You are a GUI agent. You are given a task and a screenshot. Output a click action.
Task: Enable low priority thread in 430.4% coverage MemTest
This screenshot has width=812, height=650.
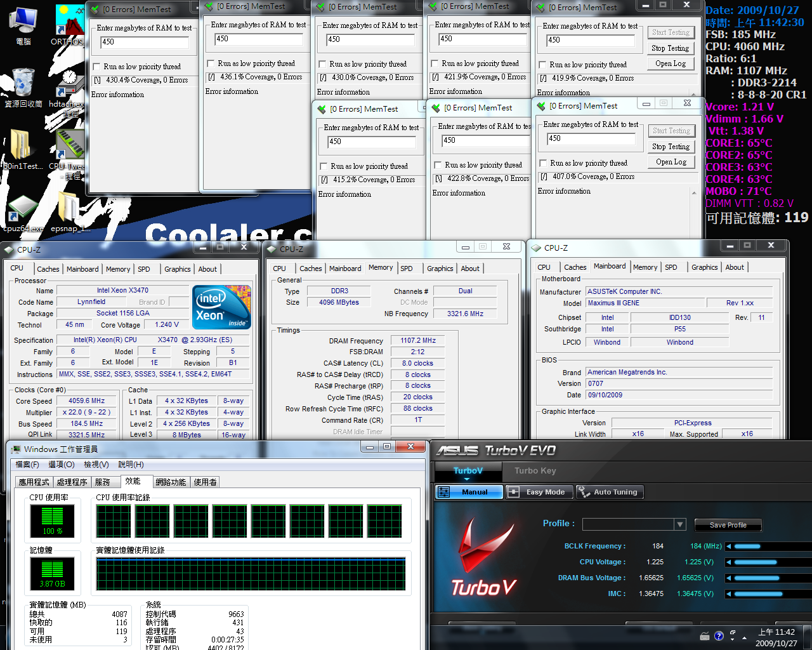tap(97, 67)
